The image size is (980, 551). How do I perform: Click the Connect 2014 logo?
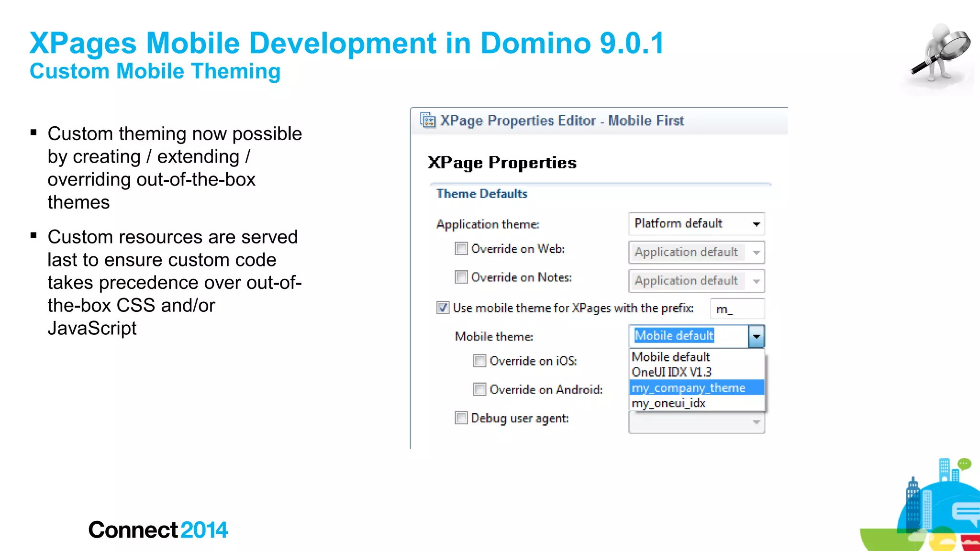pyautogui.click(x=158, y=530)
